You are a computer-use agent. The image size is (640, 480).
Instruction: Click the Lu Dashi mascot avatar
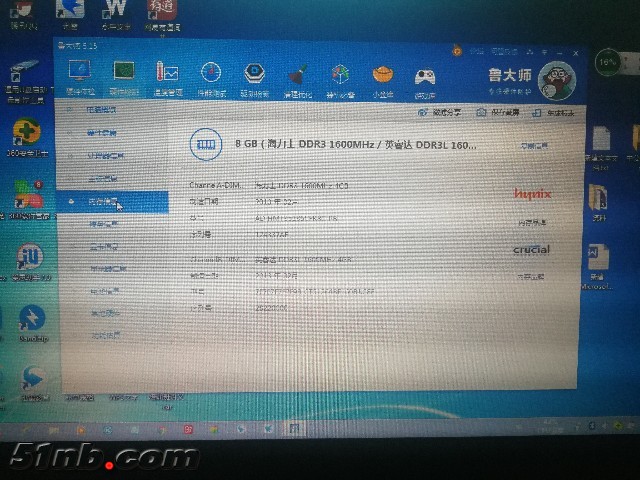tap(556, 81)
